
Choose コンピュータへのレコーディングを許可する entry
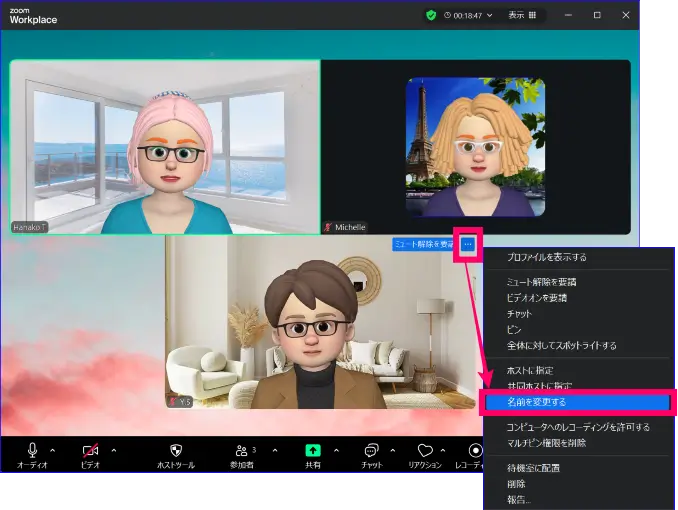pos(578,427)
